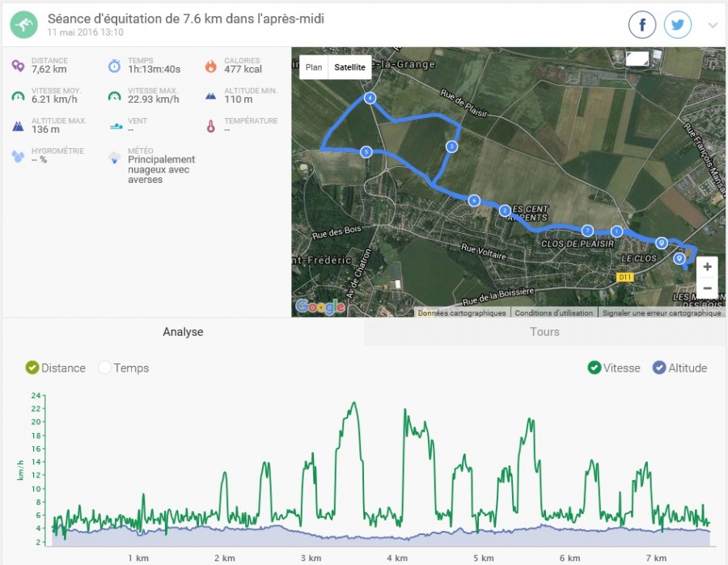This screenshot has width=728, height=565.
Task: Switch map to Plan view
Action: coord(314,67)
